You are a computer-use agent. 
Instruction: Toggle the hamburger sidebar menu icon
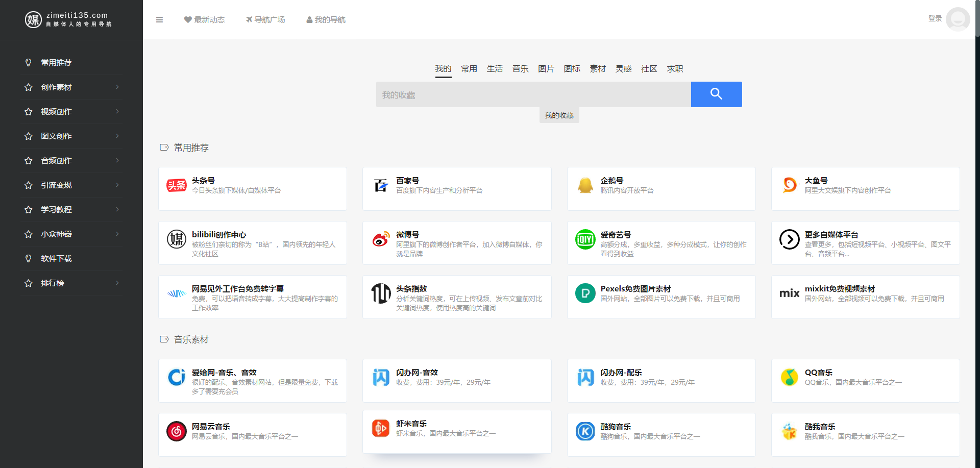159,20
